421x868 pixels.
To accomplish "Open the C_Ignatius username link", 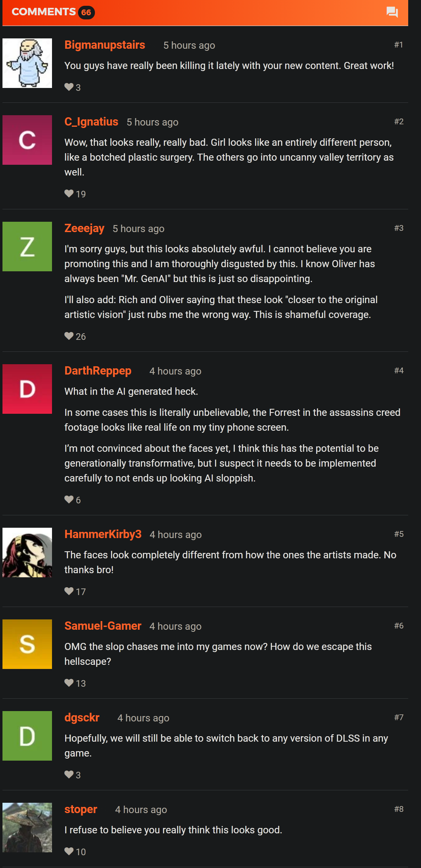I will point(91,122).
